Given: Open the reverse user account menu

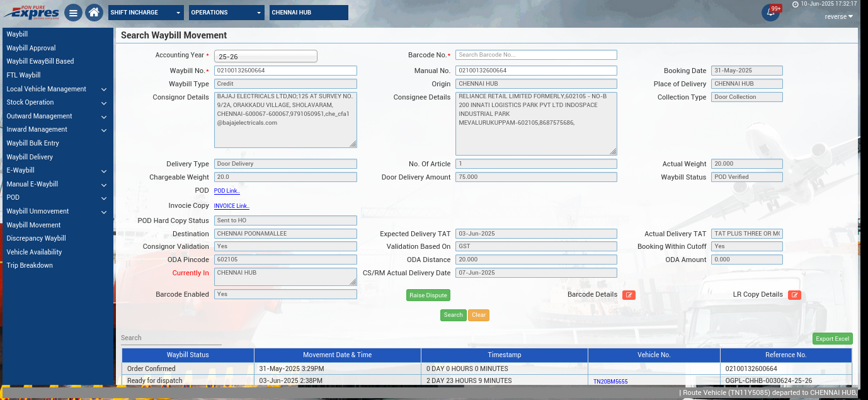Looking at the screenshot, I should point(838,16).
